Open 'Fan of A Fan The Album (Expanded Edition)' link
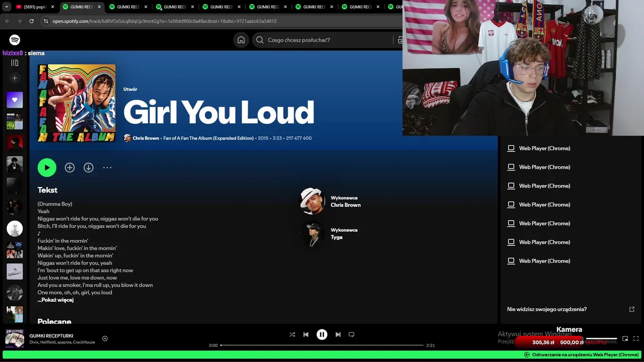The height and width of the screenshot is (362, 644). coord(208,138)
